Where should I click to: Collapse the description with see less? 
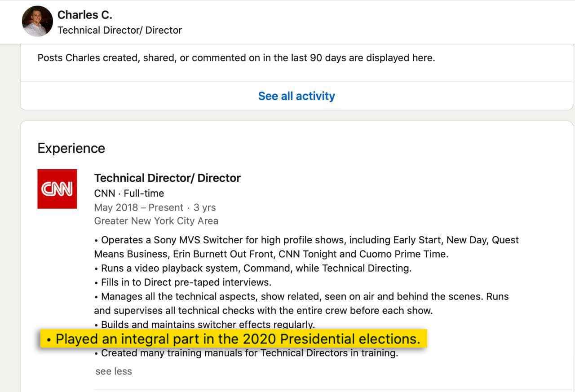[114, 371]
